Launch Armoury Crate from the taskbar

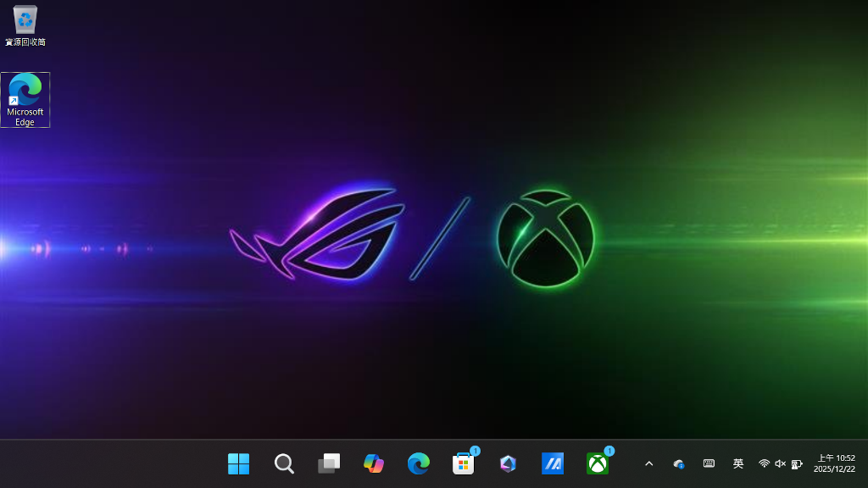point(509,463)
